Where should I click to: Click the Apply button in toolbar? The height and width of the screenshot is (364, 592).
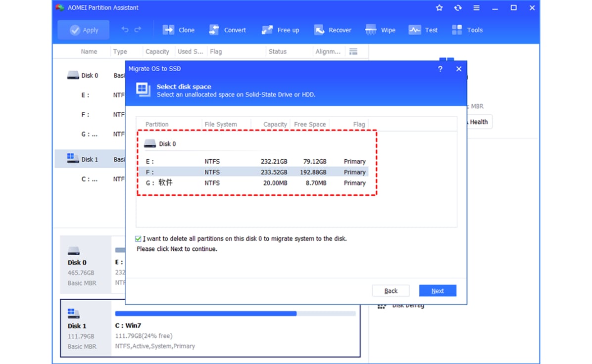(84, 30)
